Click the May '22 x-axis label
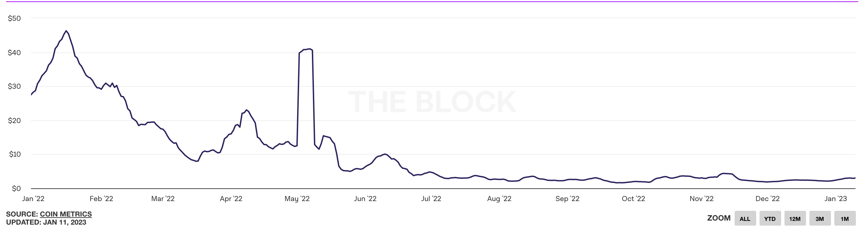Image resolution: width=868 pixels, height=231 pixels. coord(297,199)
